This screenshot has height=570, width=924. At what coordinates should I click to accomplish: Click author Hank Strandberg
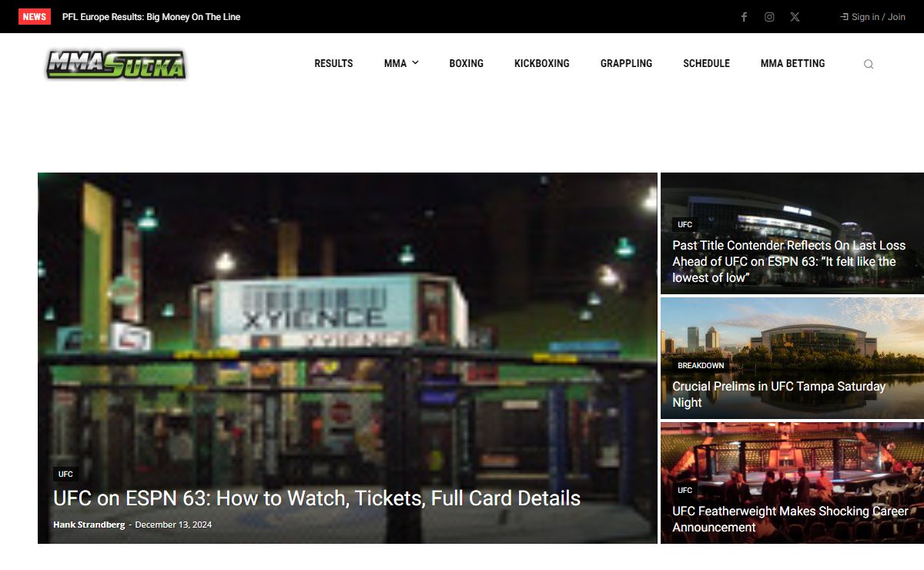(89, 525)
